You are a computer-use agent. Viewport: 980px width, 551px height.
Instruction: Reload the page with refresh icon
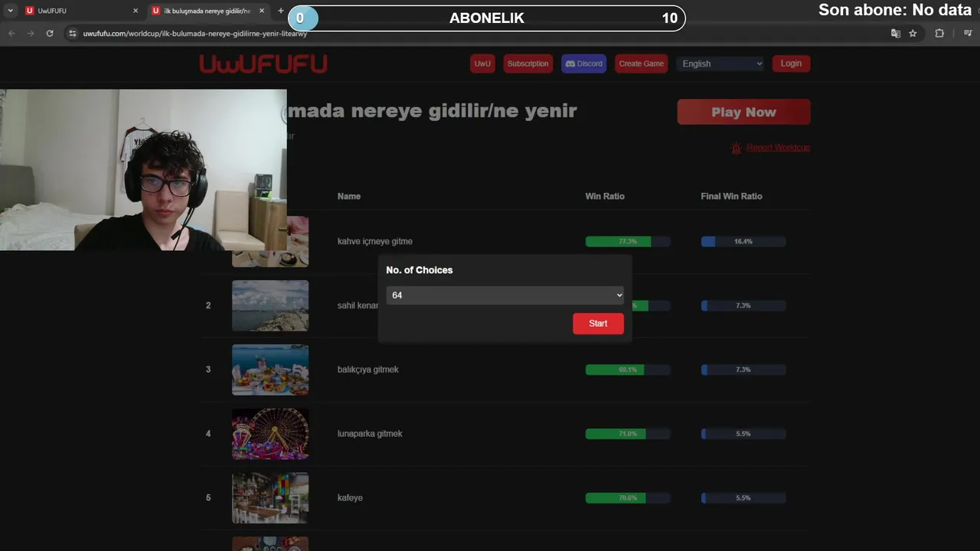pyautogui.click(x=50, y=34)
